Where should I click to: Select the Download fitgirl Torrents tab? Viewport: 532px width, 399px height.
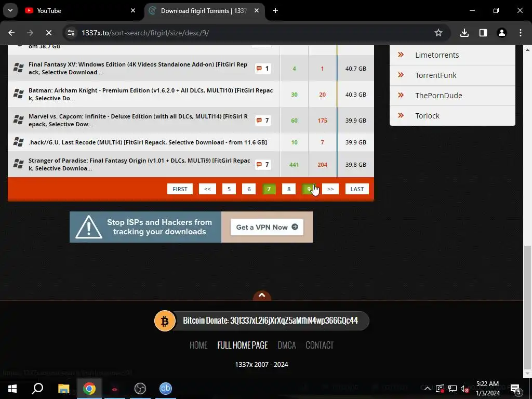205,10
